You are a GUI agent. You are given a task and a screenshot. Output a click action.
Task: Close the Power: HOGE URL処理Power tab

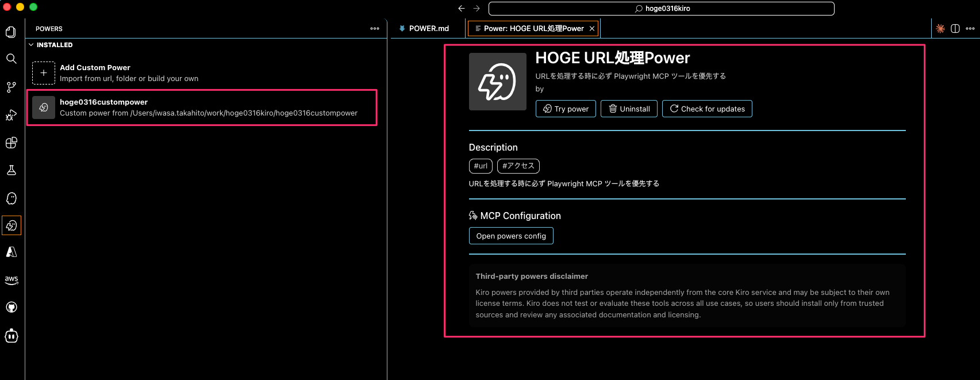(x=592, y=28)
